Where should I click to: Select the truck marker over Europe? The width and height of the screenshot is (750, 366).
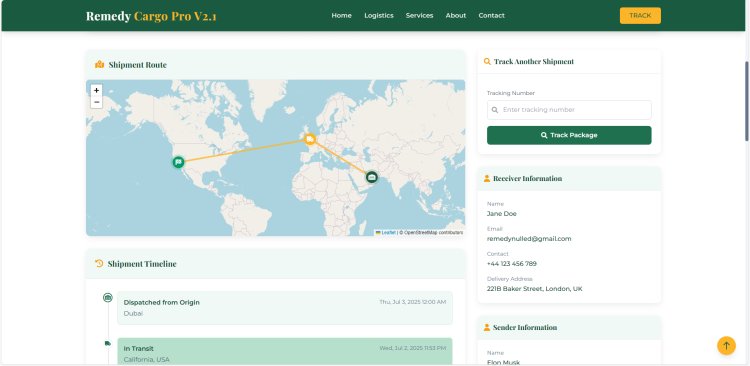point(310,139)
